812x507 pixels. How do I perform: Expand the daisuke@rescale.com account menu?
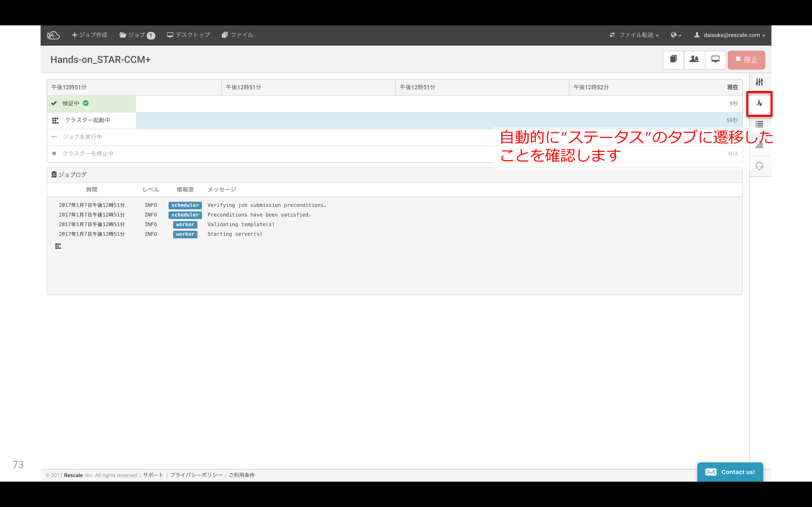[x=729, y=35]
